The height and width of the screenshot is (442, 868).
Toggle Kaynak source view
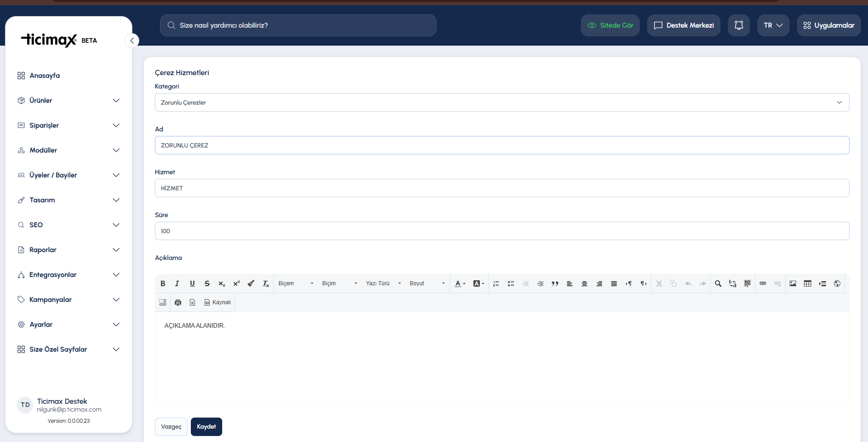point(218,302)
